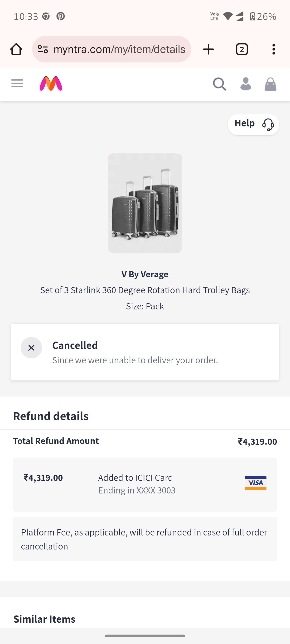Tap the V By Verage brand name

[x=145, y=274]
